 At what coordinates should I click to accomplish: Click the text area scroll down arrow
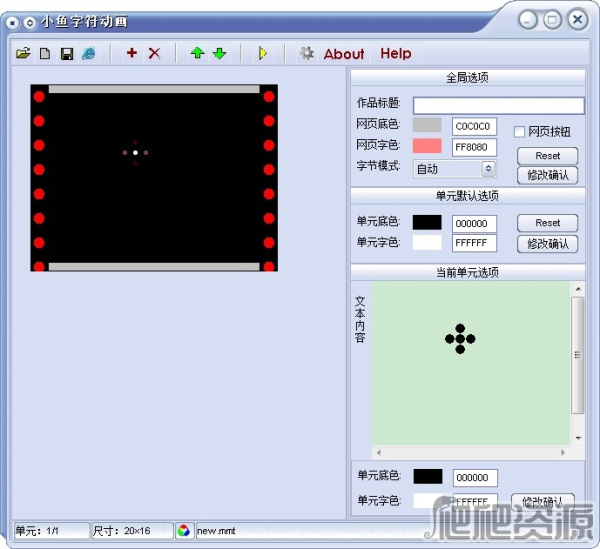[x=578, y=438]
